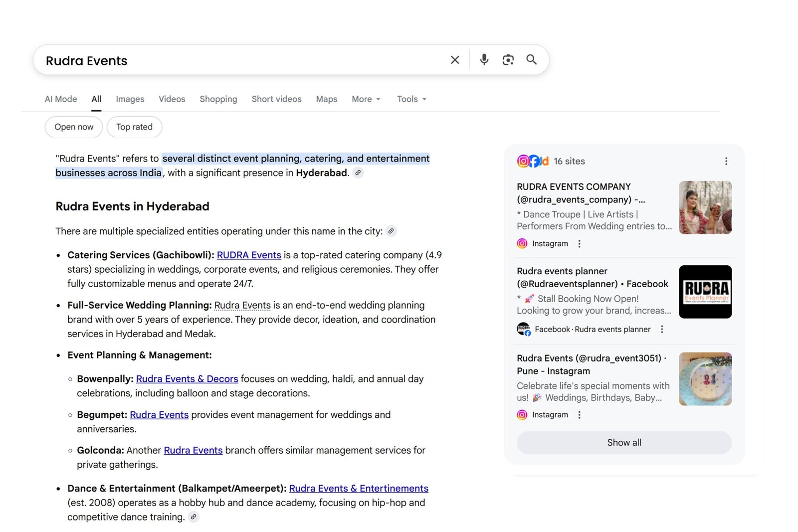Image resolution: width=798 pixels, height=532 pixels.
Task: Open the three-dot menu next to 16 sites
Action: point(726,161)
